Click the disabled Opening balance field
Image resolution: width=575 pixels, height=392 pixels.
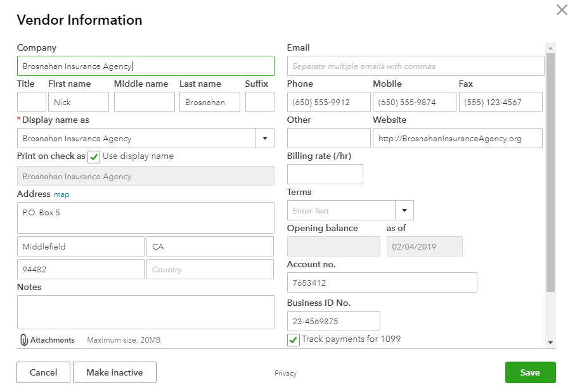pos(333,246)
